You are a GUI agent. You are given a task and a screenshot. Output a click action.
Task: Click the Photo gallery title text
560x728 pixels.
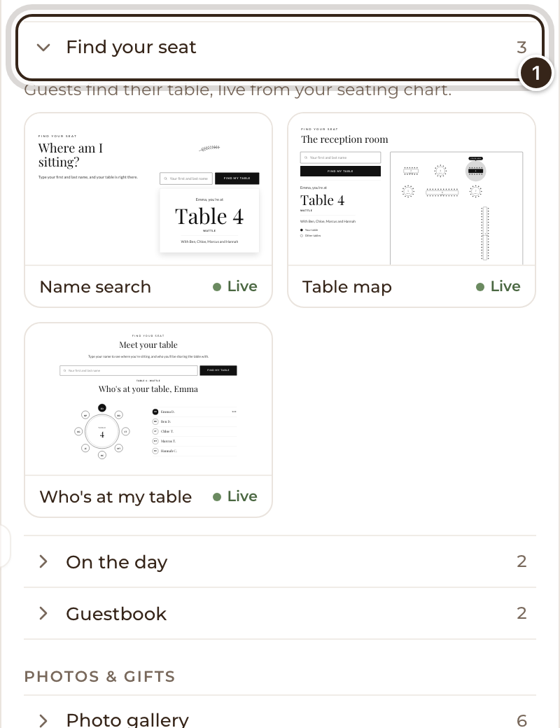[x=127, y=720]
